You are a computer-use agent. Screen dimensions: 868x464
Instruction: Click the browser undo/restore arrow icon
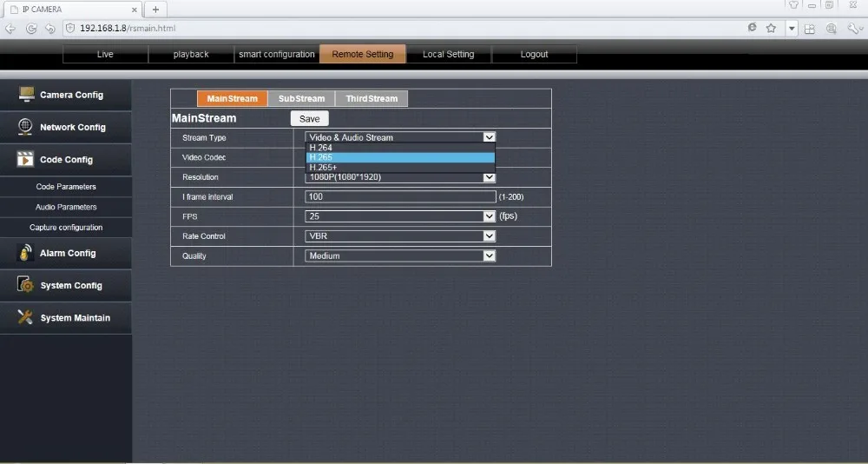tap(50, 29)
